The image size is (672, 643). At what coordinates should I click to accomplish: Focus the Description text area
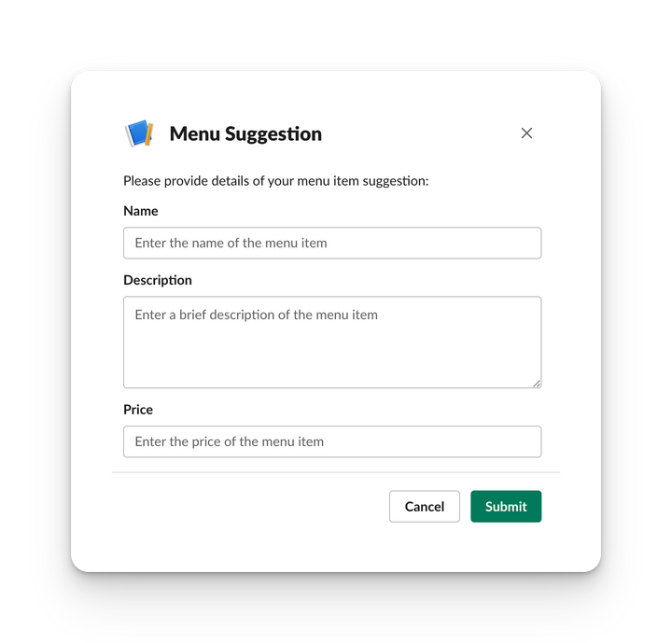click(331, 342)
